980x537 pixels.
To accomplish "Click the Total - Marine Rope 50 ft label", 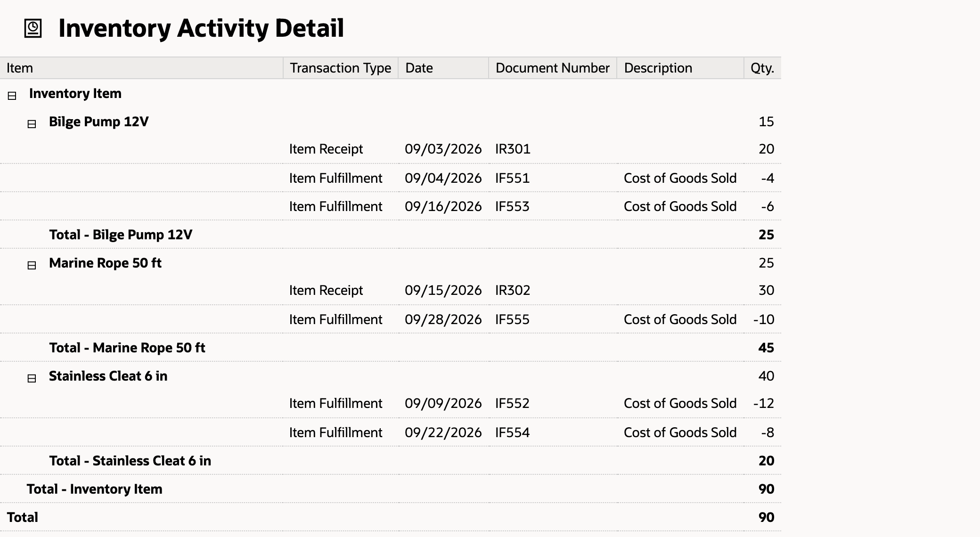I will tap(127, 348).
